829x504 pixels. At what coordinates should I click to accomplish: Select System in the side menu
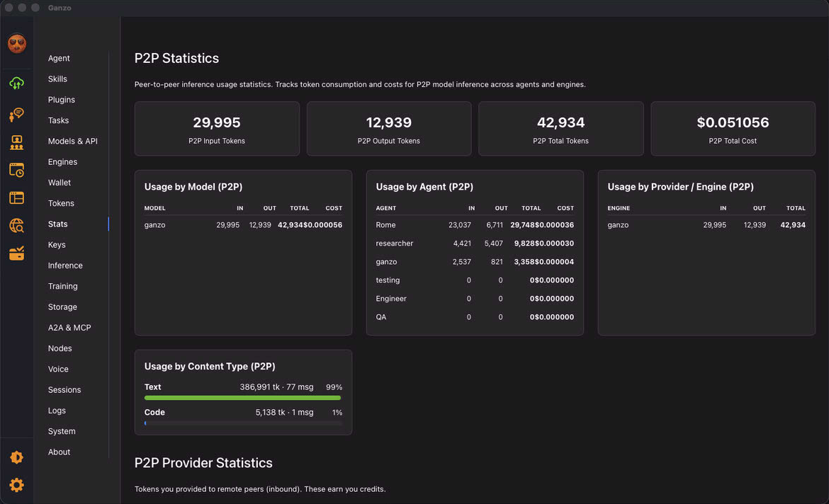(x=62, y=431)
